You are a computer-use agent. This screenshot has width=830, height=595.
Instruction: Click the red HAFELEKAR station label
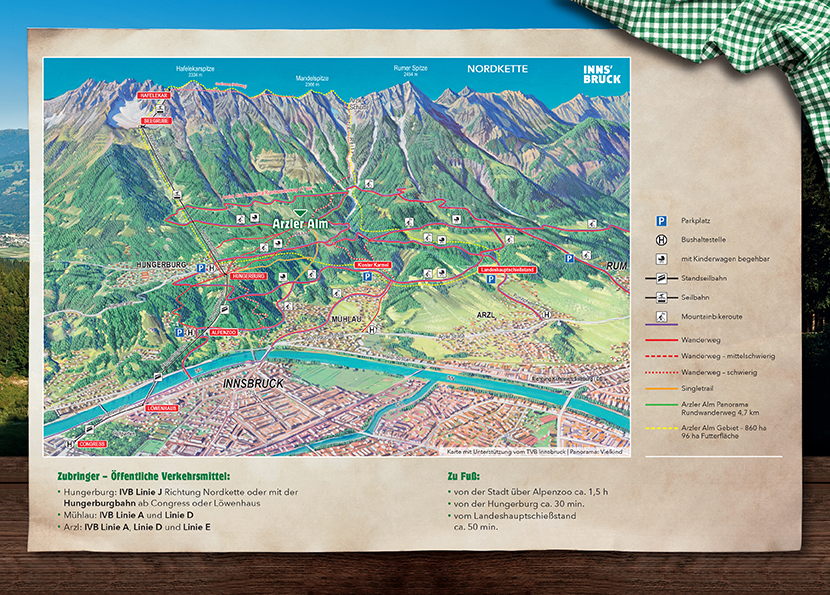click(154, 95)
